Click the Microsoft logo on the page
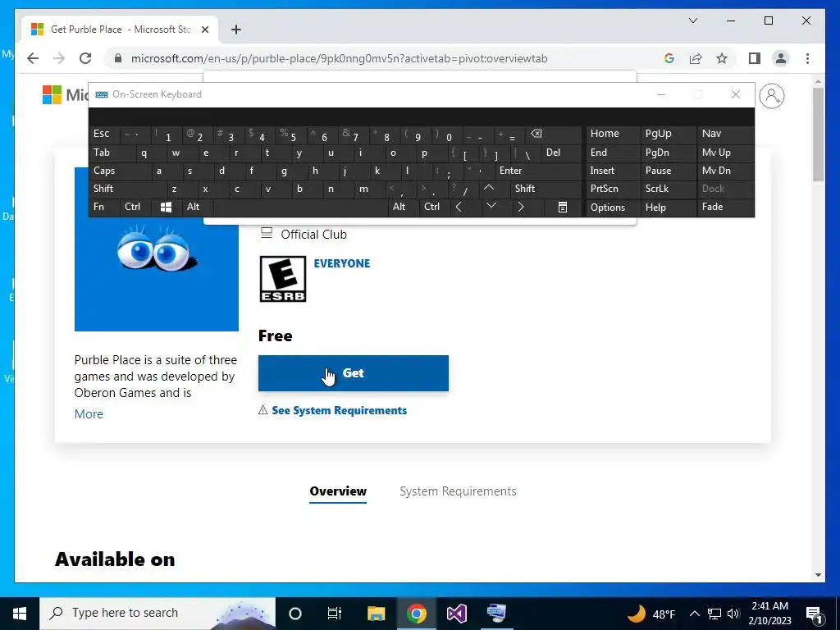Image resolution: width=840 pixels, height=630 pixels. pos(52,95)
